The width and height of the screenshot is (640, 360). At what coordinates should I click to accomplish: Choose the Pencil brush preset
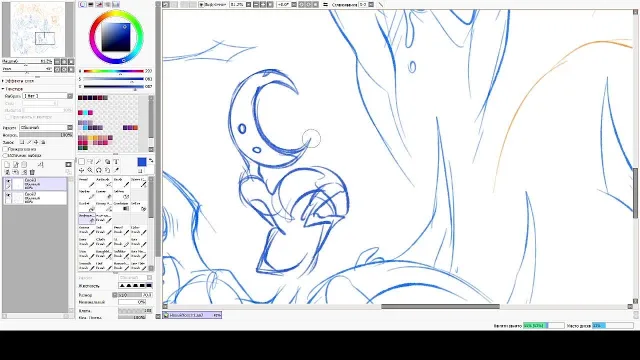86,182
